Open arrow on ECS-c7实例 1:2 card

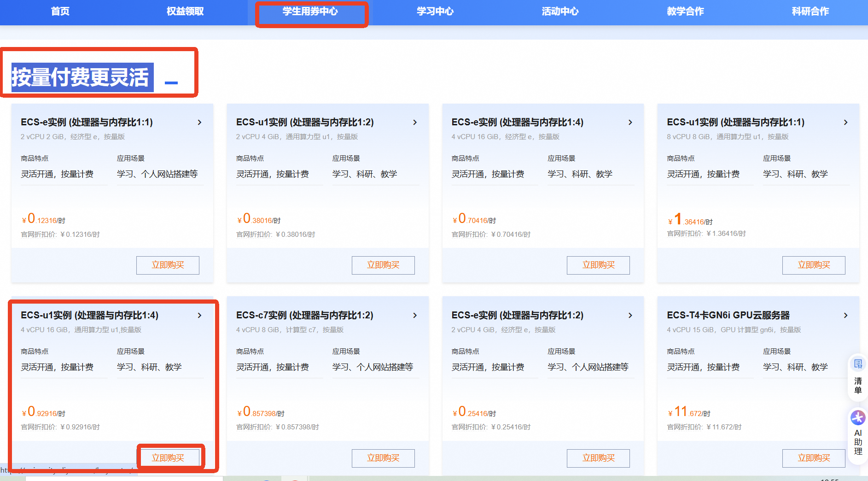click(x=415, y=316)
